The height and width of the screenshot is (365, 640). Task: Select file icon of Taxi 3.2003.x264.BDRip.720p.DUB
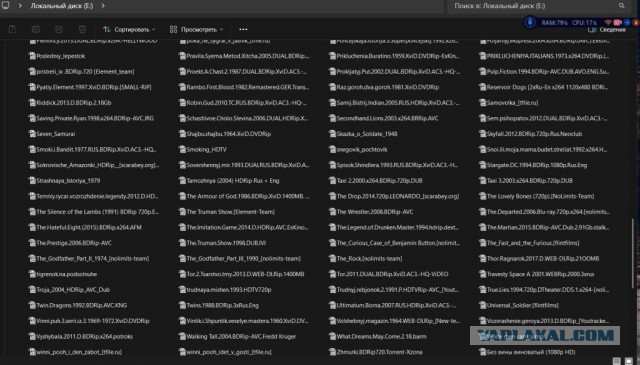click(x=482, y=180)
